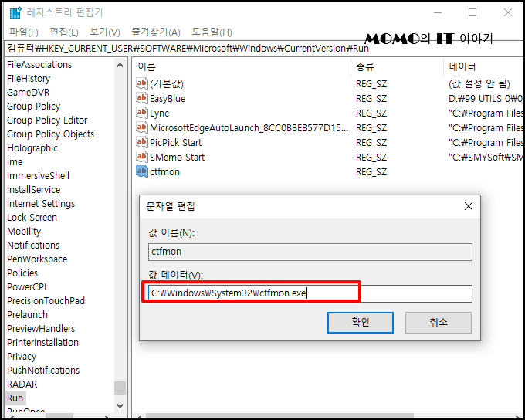The width and height of the screenshot is (525, 420).
Task: Click the Lync value name
Action: [159, 113]
